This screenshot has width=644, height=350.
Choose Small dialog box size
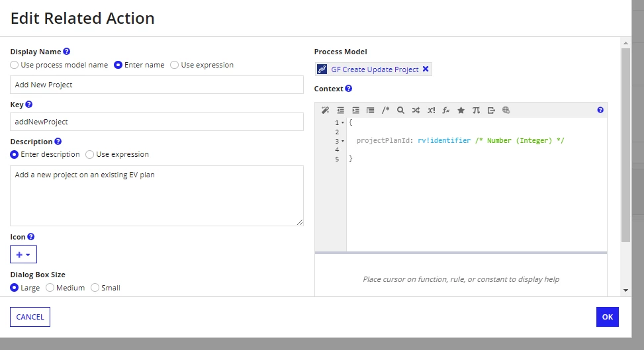tap(95, 288)
